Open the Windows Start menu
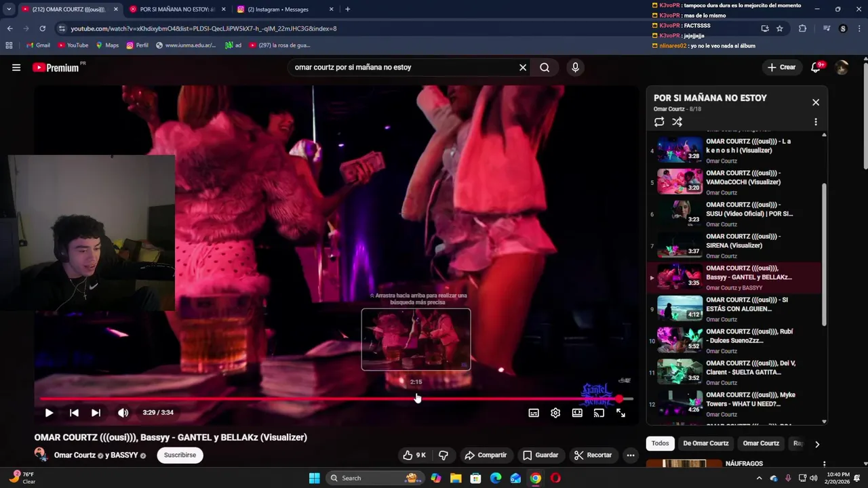Image resolution: width=868 pixels, height=488 pixels. pos(315,478)
